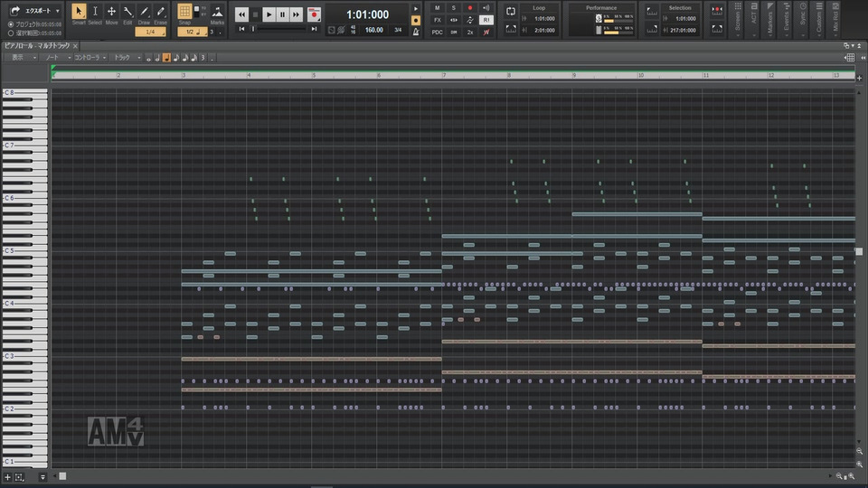Pick the Edit tool
Image resolution: width=868 pixels, height=488 pixels.
point(127,12)
